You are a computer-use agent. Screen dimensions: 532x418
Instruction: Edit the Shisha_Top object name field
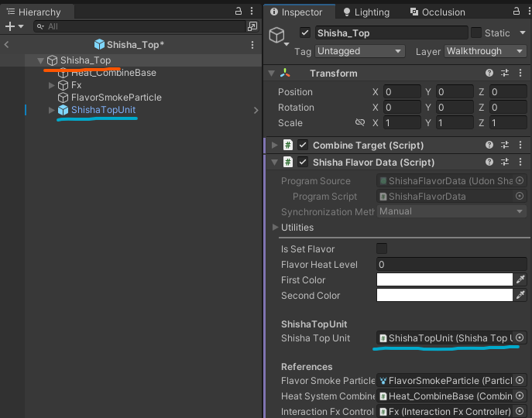pos(391,33)
